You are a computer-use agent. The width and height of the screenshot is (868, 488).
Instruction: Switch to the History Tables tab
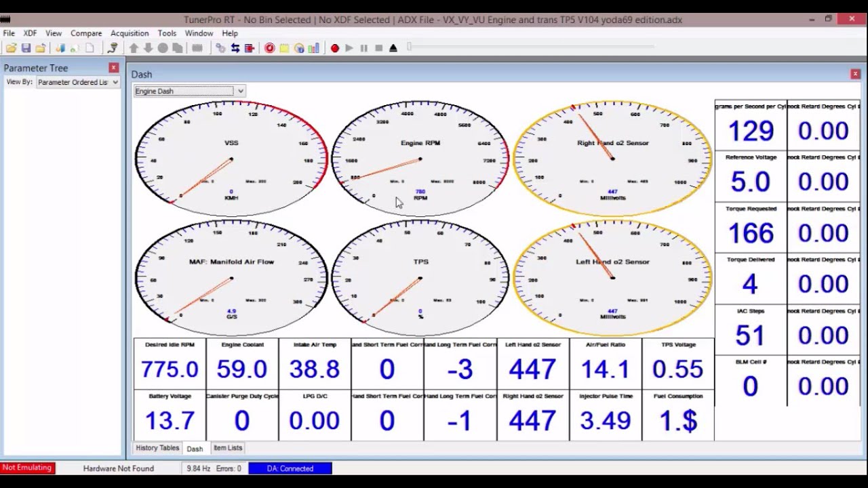157,448
